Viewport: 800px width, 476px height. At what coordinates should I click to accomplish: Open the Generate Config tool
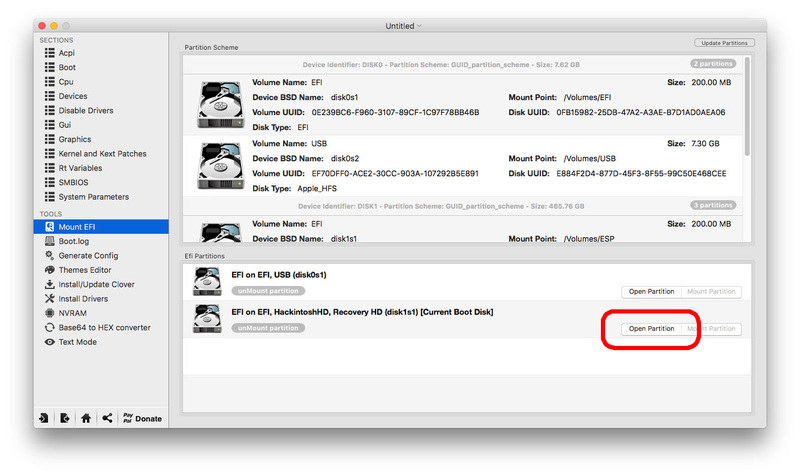pos(88,256)
